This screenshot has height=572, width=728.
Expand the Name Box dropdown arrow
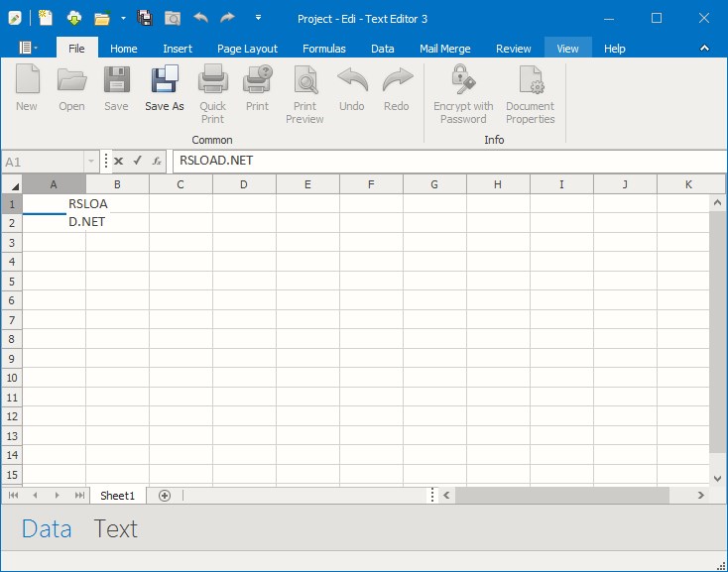(x=91, y=161)
